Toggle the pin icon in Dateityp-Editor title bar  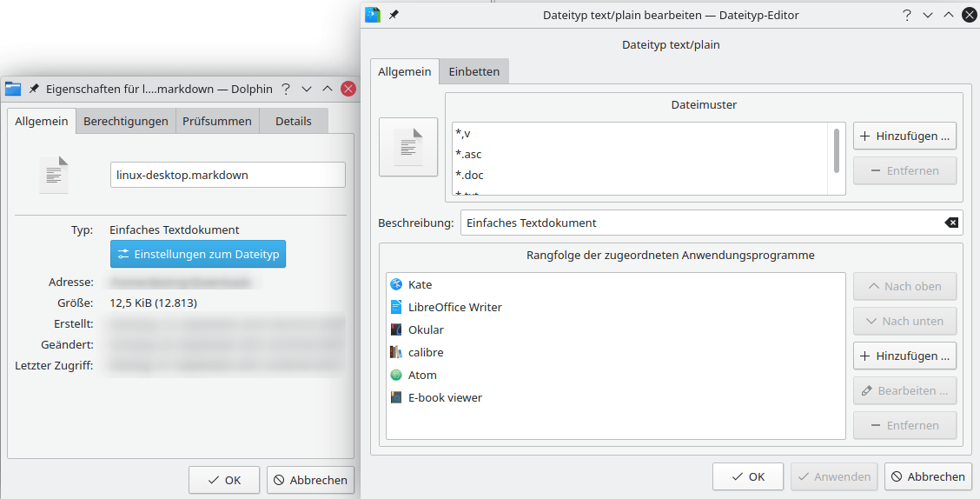pos(394,15)
